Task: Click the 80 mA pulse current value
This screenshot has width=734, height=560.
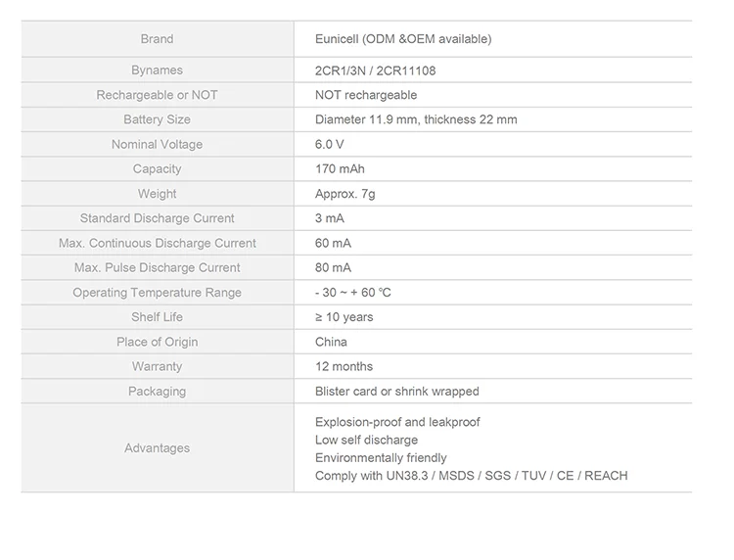Action: click(333, 268)
